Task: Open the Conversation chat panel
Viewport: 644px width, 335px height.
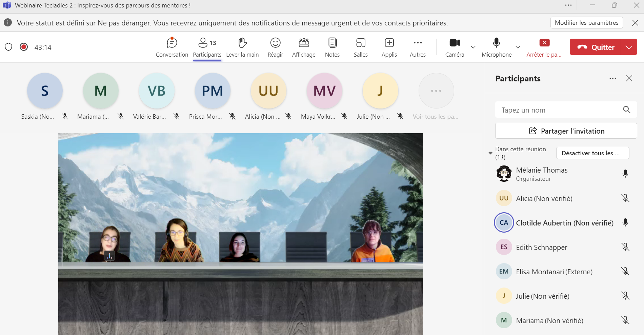Action: pos(172,47)
